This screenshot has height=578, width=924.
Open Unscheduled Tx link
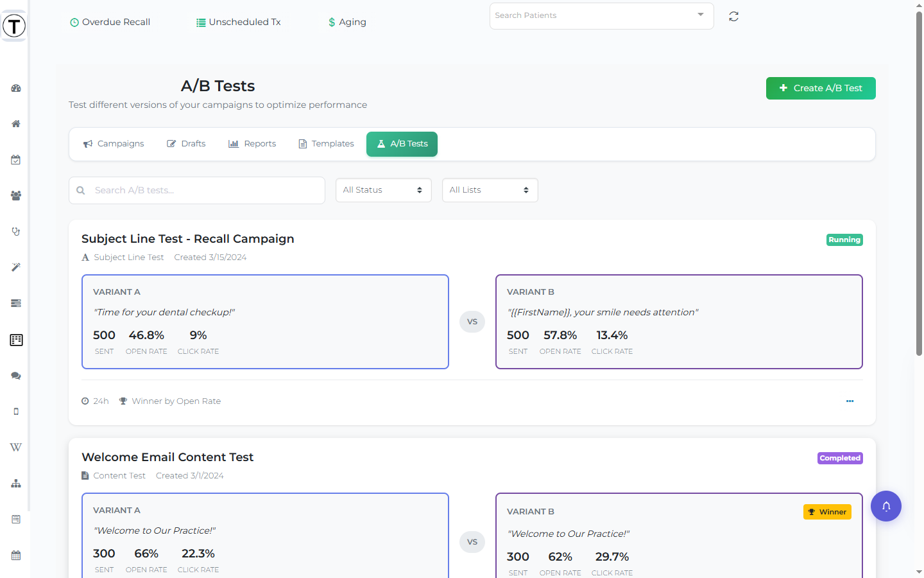tap(238, 22)
